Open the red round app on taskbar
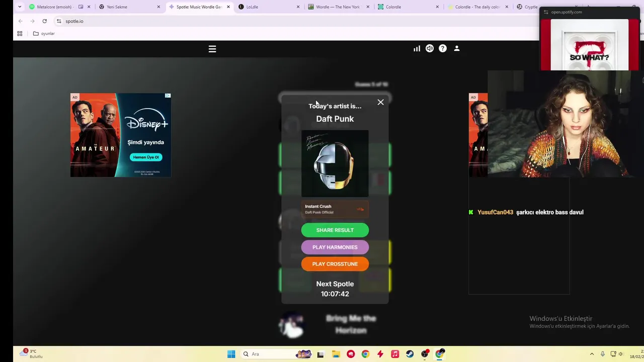 tap(351, 354)
